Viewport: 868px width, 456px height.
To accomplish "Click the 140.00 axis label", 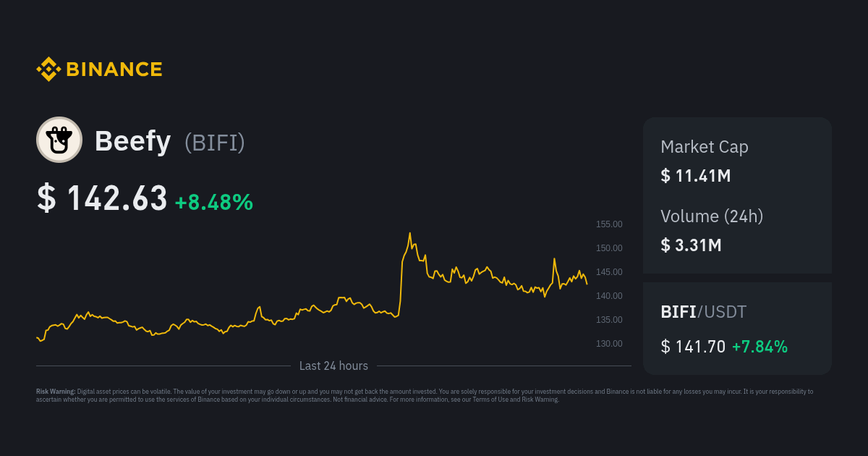I will (609, 296).
